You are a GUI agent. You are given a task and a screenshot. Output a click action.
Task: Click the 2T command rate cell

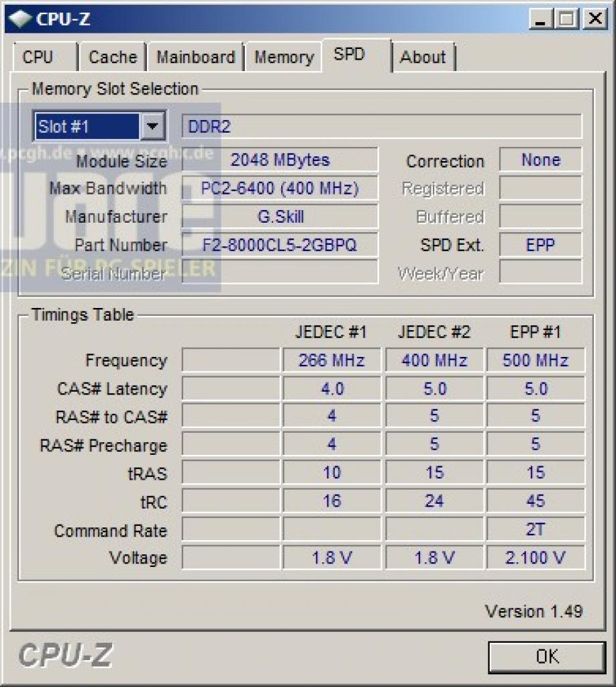[x=535, y=529]
